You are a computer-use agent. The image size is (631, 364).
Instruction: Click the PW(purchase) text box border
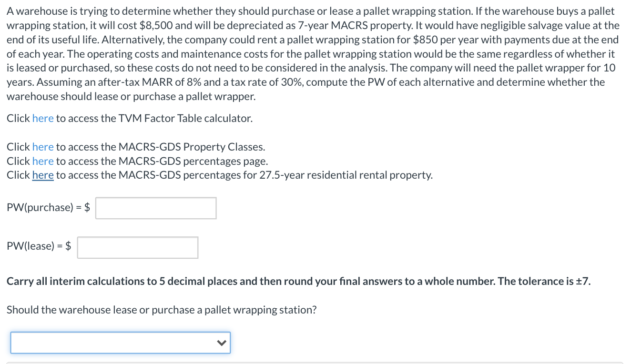point(155,198)
